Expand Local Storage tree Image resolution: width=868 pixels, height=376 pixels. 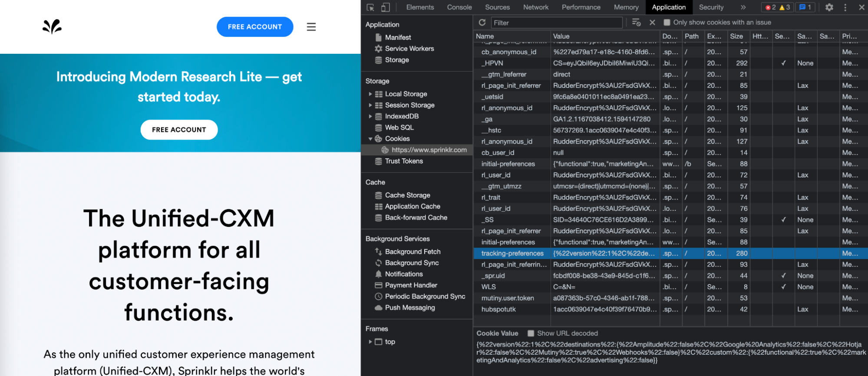tap(370, 94)
